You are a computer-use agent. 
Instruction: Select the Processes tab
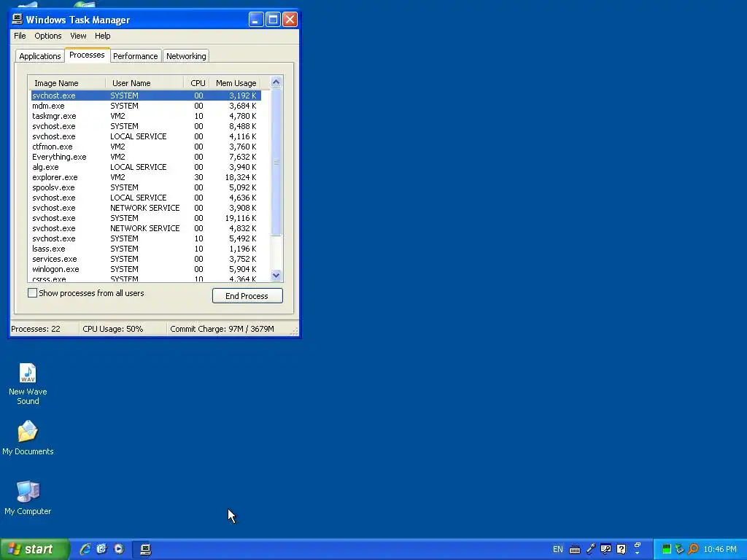click(87, 55)
